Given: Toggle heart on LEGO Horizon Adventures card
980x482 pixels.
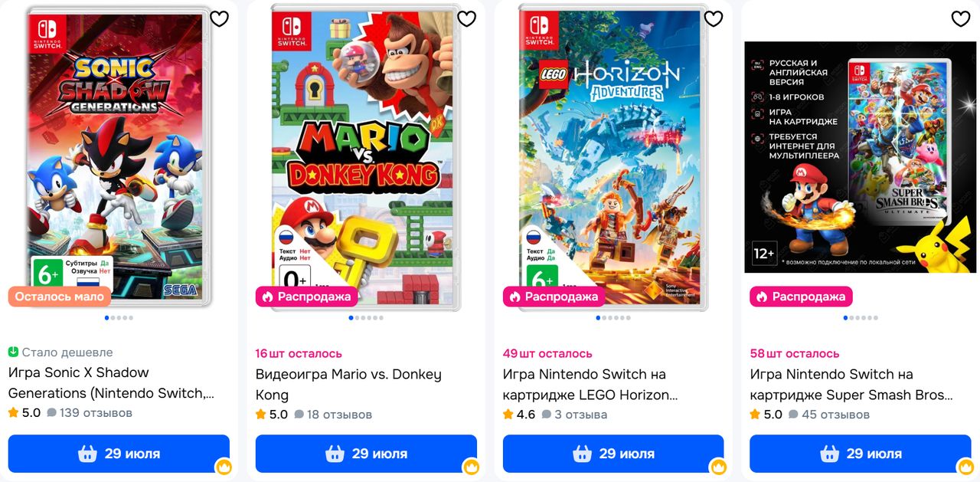Looking at the screenshot, I should click(x=714, y=19).
